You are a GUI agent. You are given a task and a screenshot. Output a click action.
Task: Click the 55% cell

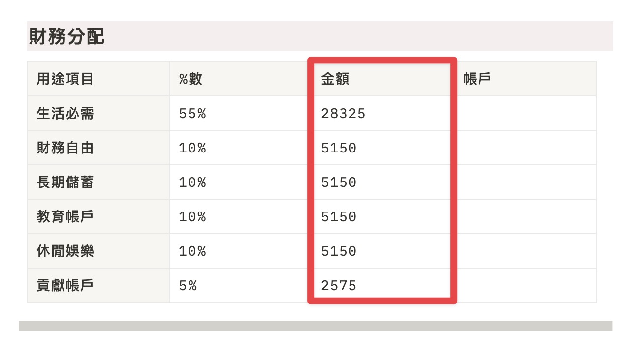pos(240,113)
